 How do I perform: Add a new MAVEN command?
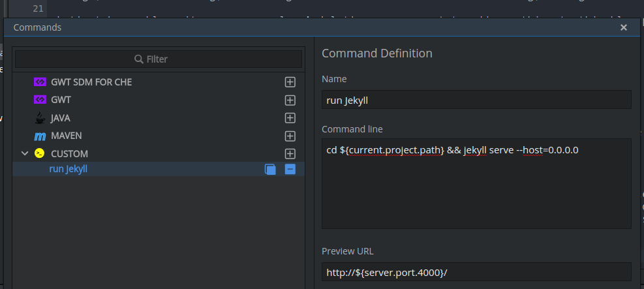tap(290, 136)
